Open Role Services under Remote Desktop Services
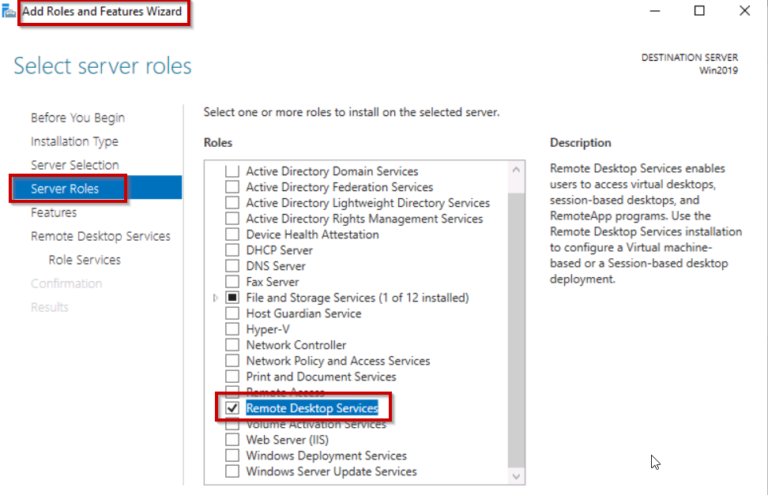The image size is (768, 495). [84, 260]
